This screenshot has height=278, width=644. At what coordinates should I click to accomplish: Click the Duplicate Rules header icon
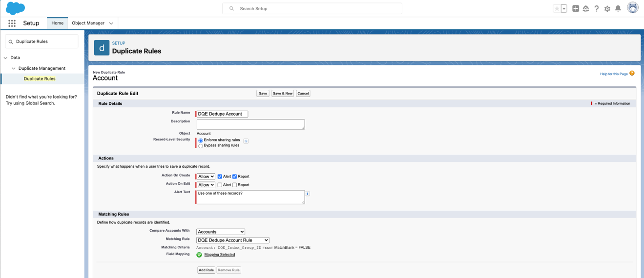point(102,47)
